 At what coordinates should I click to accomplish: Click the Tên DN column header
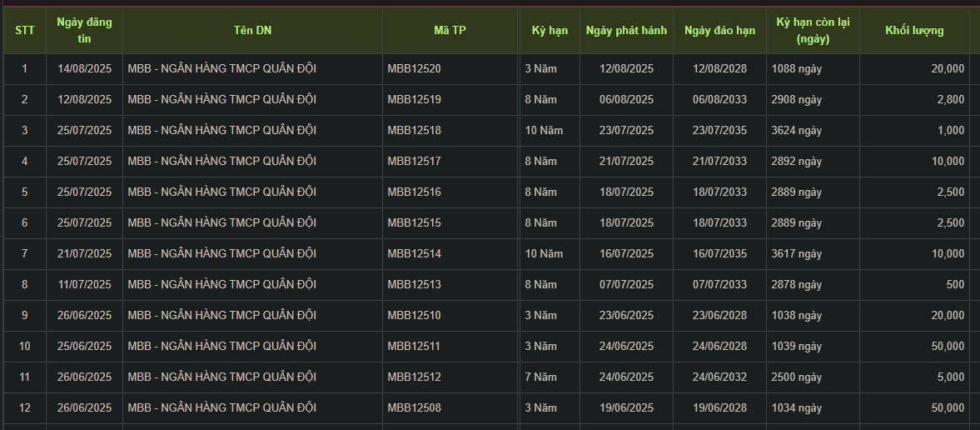pyautogui.click(x=252, y=30)
